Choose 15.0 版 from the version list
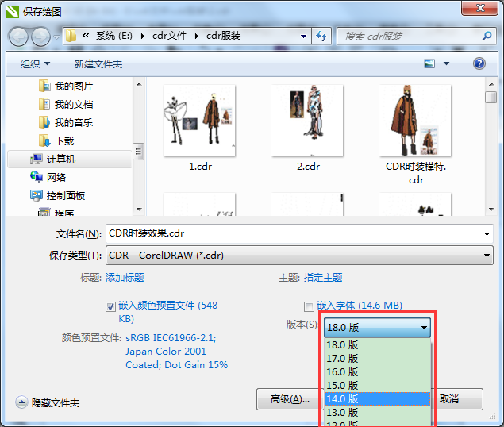Screen dimensions: 504x427 coord(377,385)
